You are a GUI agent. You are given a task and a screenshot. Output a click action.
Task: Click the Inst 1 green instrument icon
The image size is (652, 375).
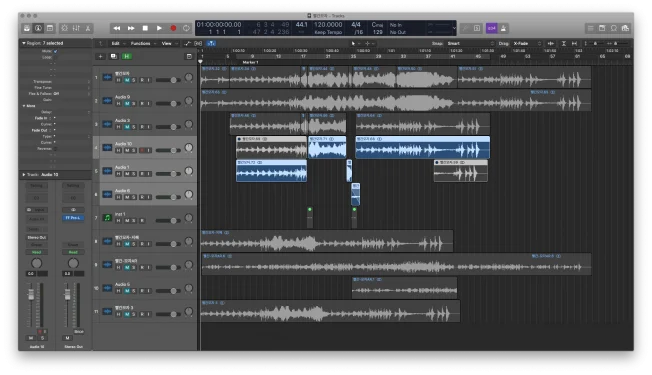pos(107,217)
